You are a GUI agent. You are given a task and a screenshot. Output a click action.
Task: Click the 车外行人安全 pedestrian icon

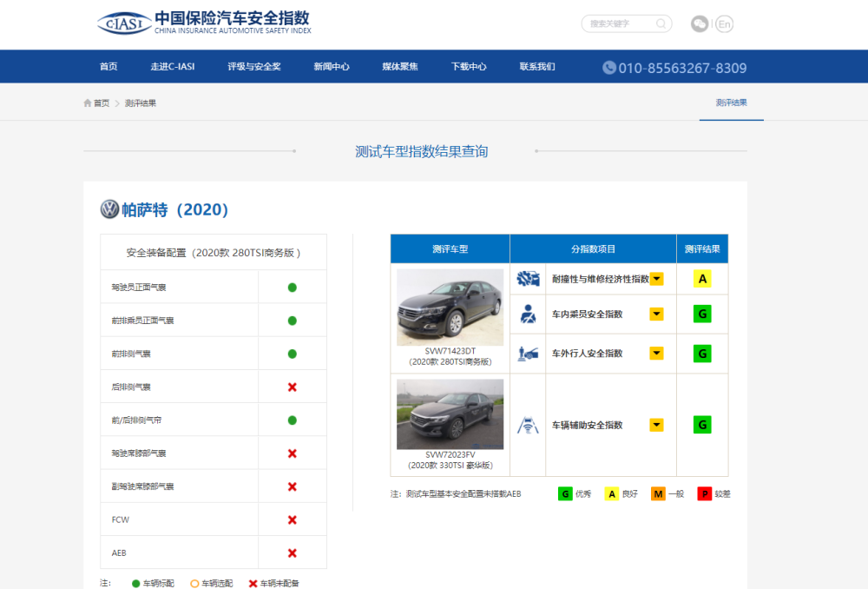(x=528, y=354)
